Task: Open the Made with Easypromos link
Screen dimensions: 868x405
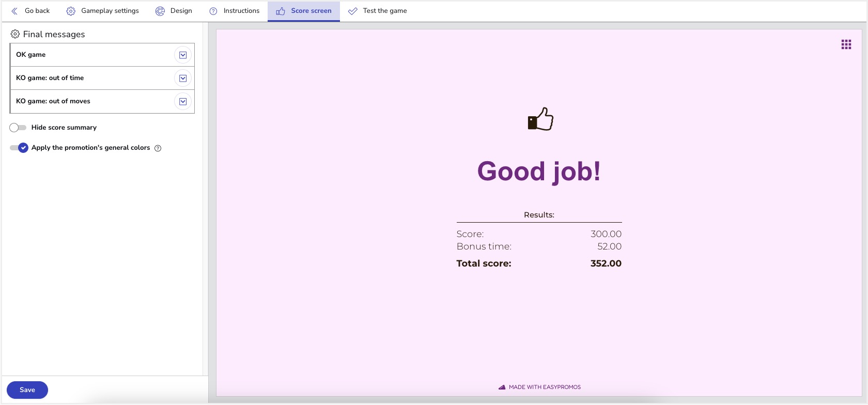Action: tap(539, 387)
